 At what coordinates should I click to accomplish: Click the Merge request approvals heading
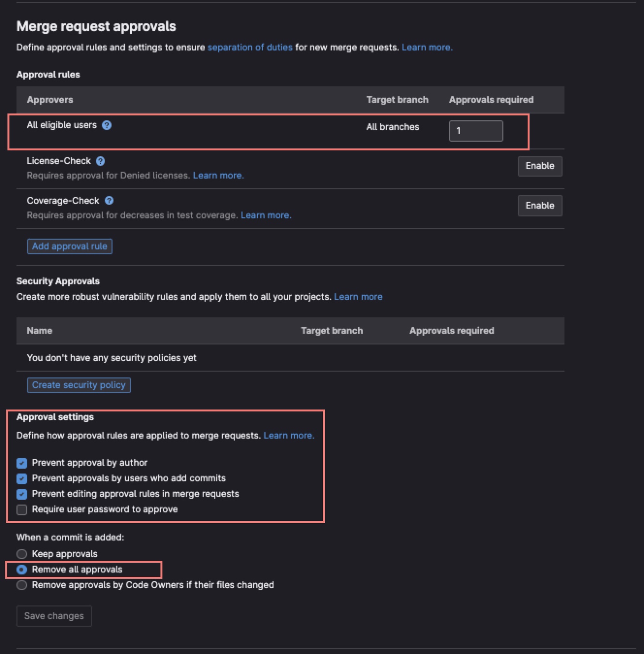[x=96, y=26]
